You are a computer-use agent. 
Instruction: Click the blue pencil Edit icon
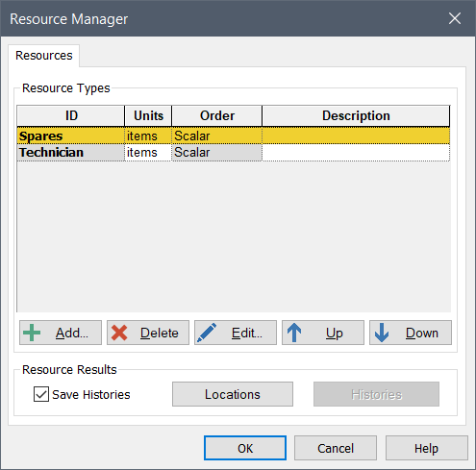[x=207, y=333]
